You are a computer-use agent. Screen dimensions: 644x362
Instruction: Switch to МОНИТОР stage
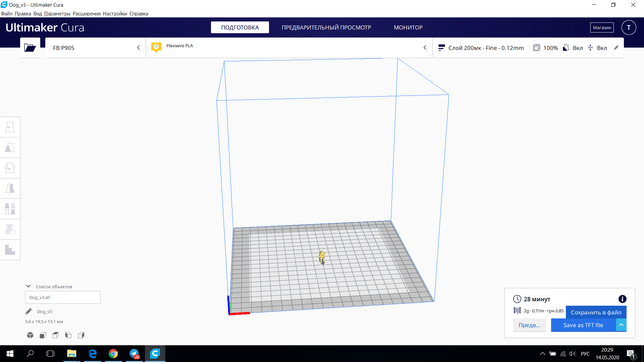tap(408, 27)
